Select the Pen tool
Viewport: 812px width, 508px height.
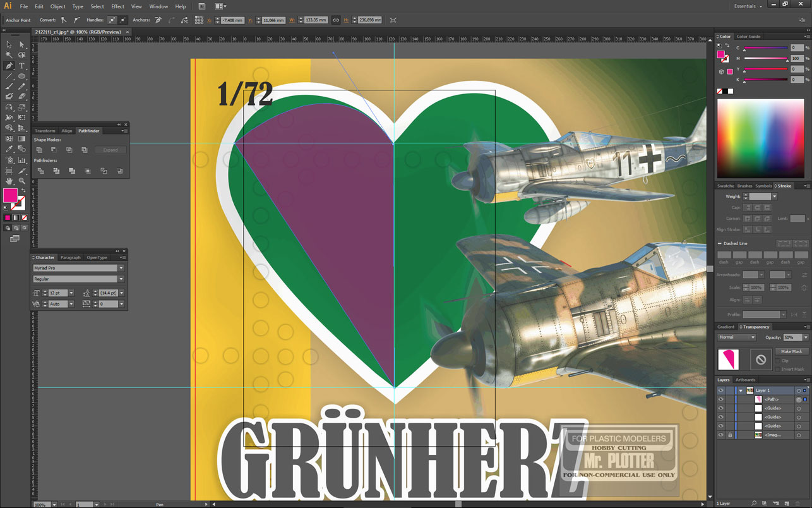[x=9, y=66]
